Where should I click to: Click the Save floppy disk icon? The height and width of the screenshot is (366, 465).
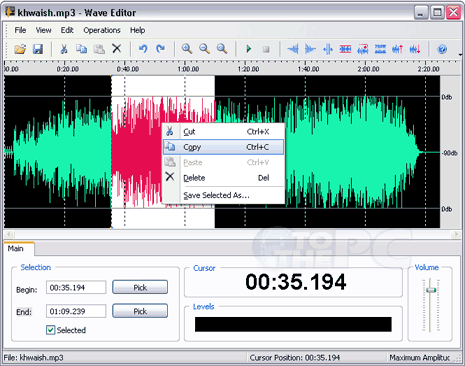[38, 49]
